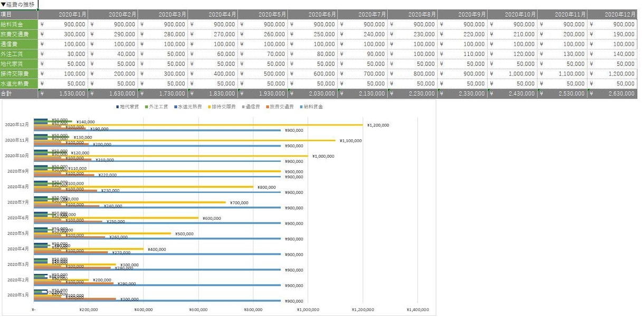Select the ¥400,000 data label beside the 2020年4月 bar

[156, 249]
